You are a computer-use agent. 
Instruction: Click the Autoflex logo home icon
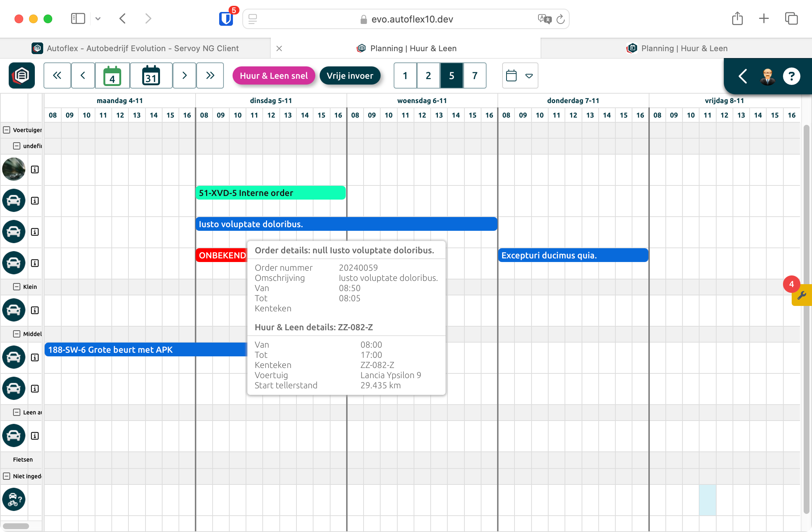[x=22, y=75]
